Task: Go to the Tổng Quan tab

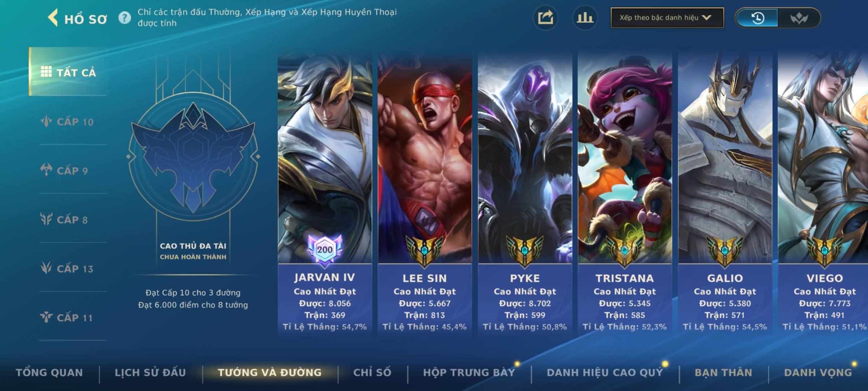Action: pos(50,373)
